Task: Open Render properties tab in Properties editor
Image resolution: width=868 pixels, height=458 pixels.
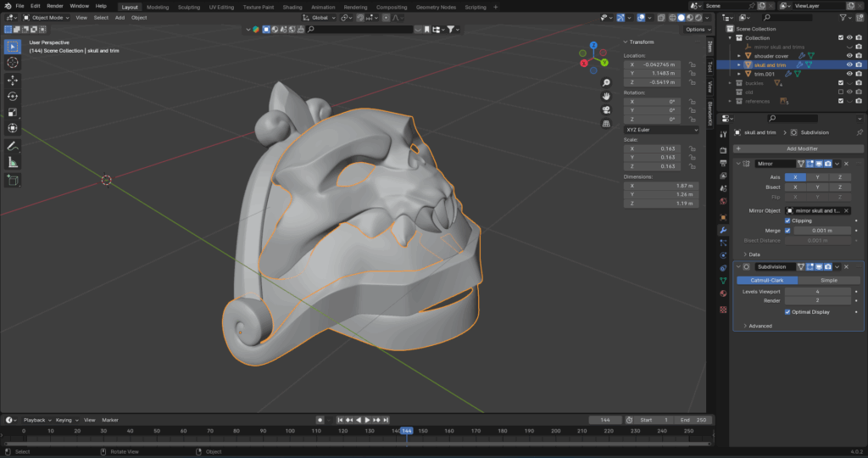Action: click(723, 150)
